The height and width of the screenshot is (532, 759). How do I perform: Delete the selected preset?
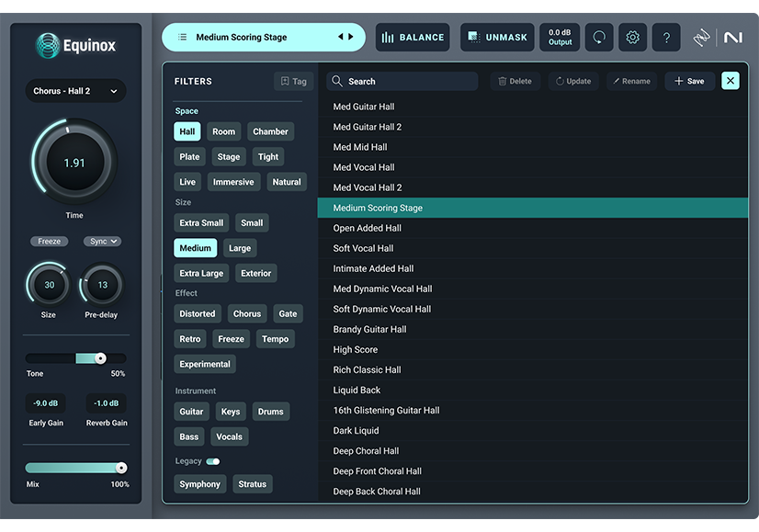click(515, 82)
